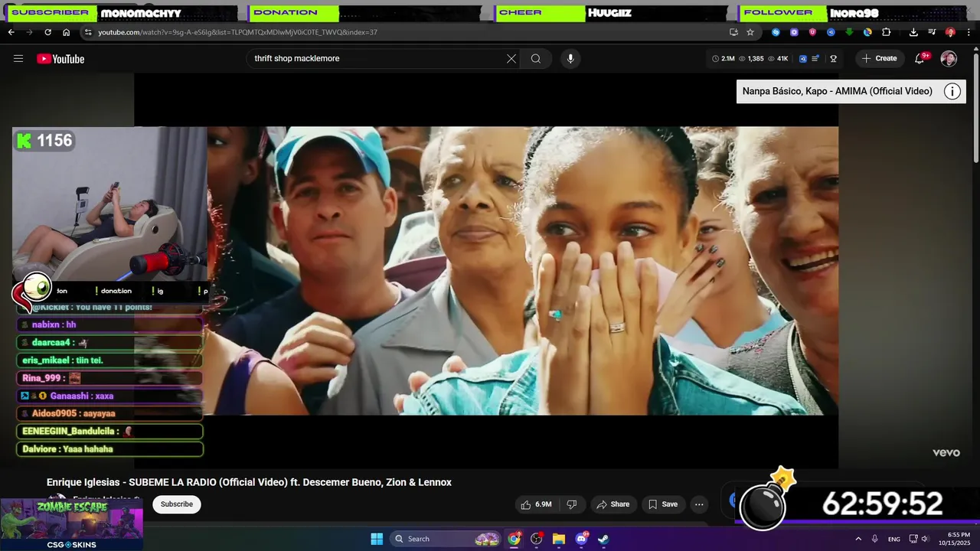Open the green download arrow extension
Image resolution: width=980 pixels, height=551 pixels.
(849, 32)
